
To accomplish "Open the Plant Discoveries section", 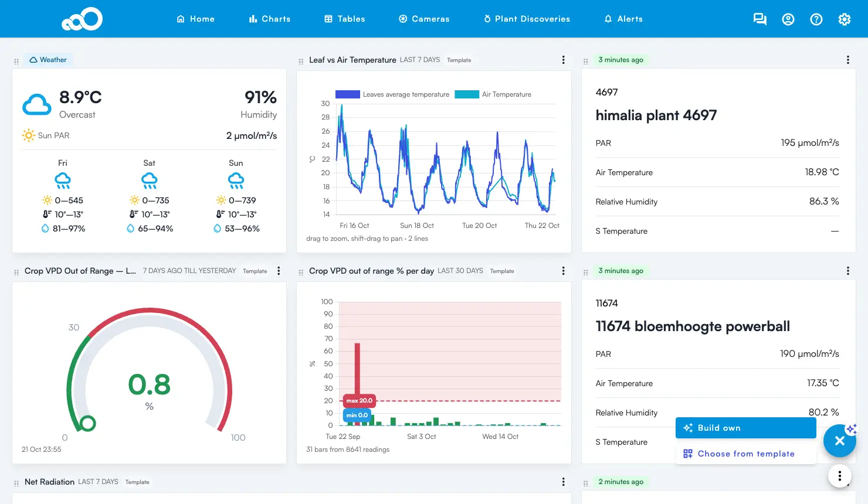I will [x=527, y=19].
